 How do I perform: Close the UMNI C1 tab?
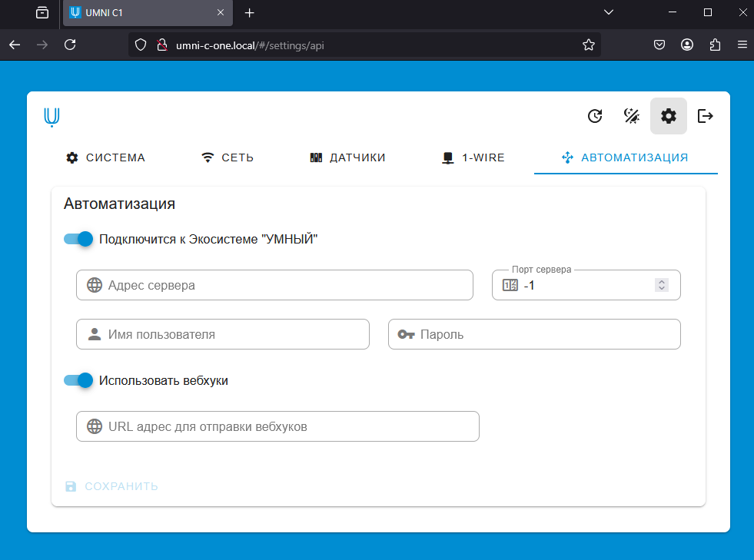pos(221,12)
